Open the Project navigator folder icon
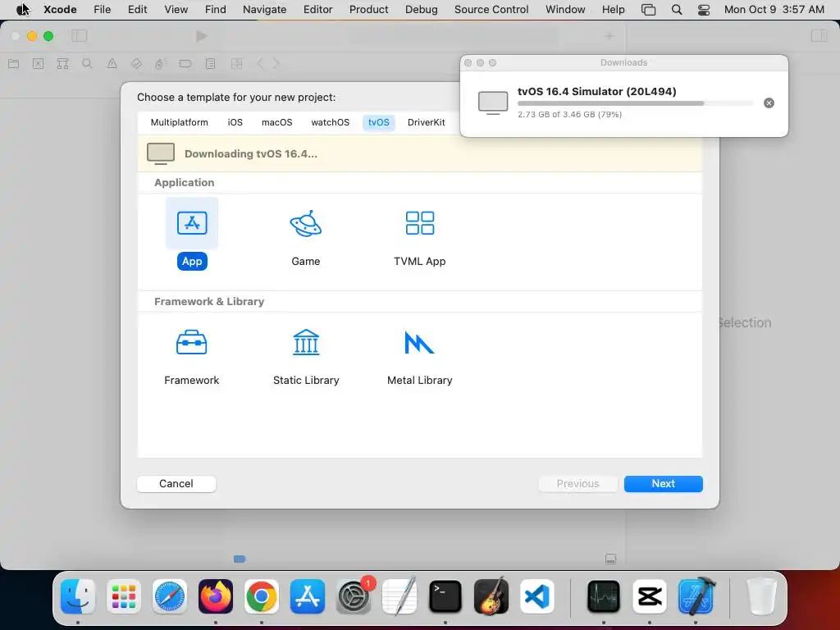Viewport: 840px width, 630px height. point(14,64)
